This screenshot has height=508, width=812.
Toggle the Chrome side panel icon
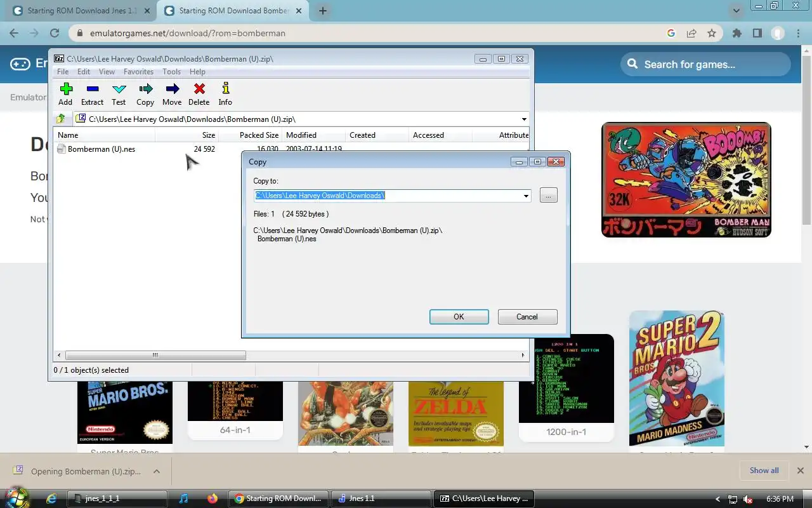[x=757, y=33]
